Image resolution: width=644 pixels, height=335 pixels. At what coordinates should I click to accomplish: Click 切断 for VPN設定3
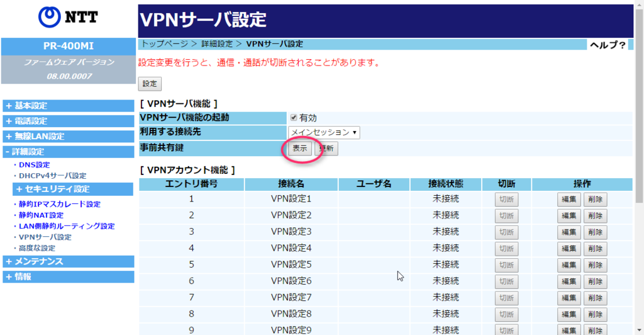[506, 232]
